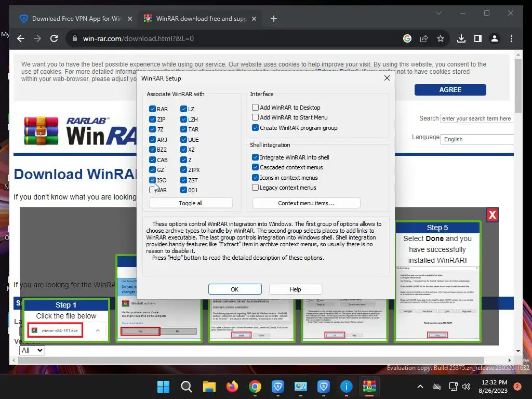Viewport: 532px width, 399px height.
Task: Click the tab search chevron in Chrome
Action: pos(438,13)
